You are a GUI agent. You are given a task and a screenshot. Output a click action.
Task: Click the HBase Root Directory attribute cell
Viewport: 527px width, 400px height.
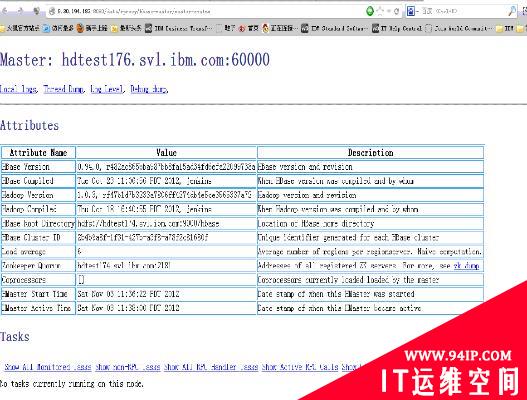[x=38, y=223]
